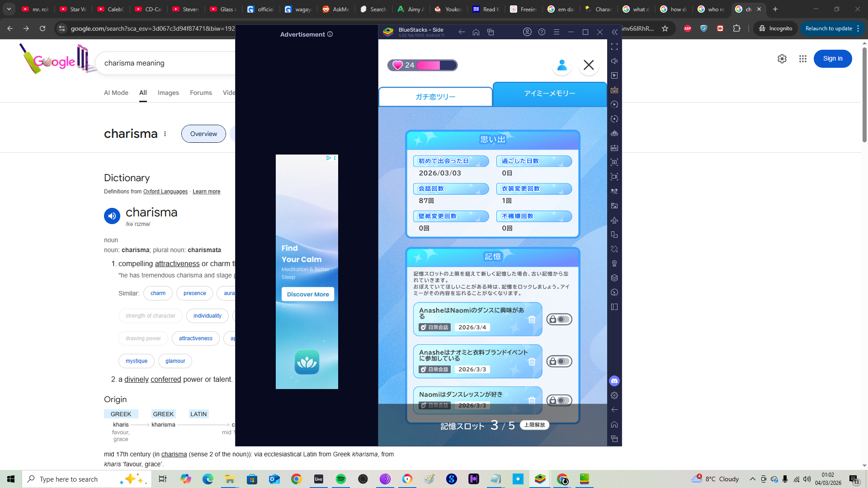
Task: Click BlueStacks volume icon in sidebar
Action: pyautogui.click(x=614, y=61)
